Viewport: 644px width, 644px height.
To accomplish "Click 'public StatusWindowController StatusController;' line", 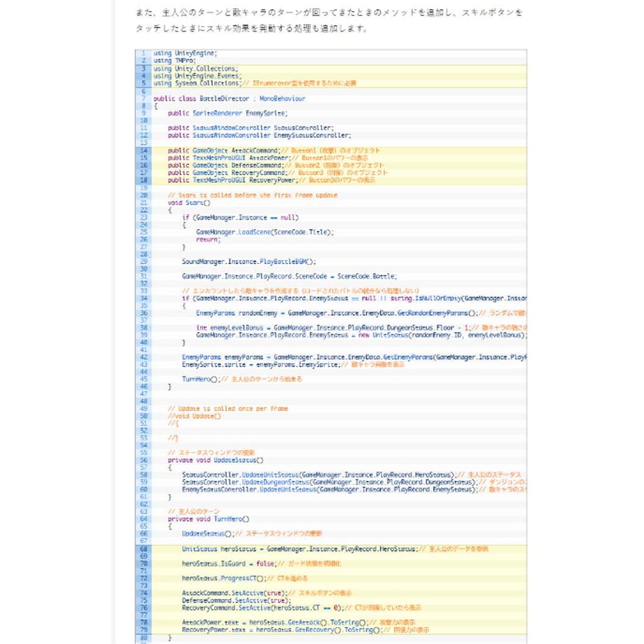I will click(251, 127).
